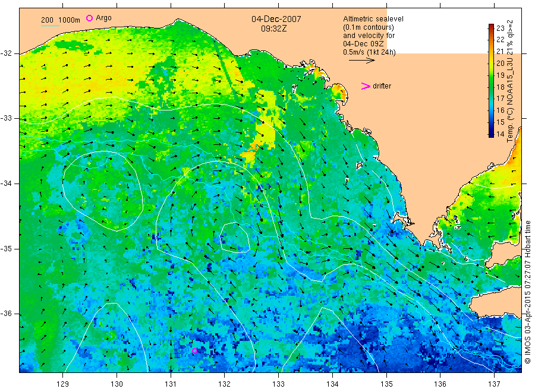535x392 pixels.
Task: Click the longitude label 130
Action: coord(117,384)
